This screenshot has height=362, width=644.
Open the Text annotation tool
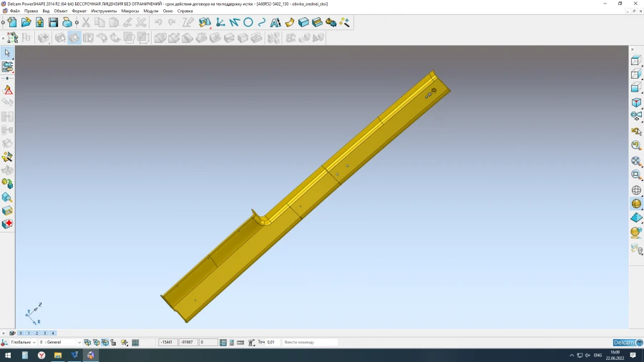point(275,23)
